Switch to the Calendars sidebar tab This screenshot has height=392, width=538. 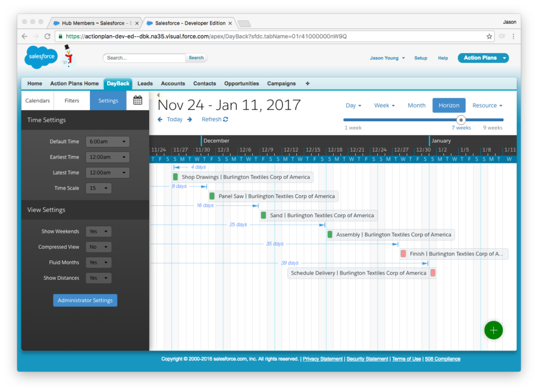coord(37,100)
